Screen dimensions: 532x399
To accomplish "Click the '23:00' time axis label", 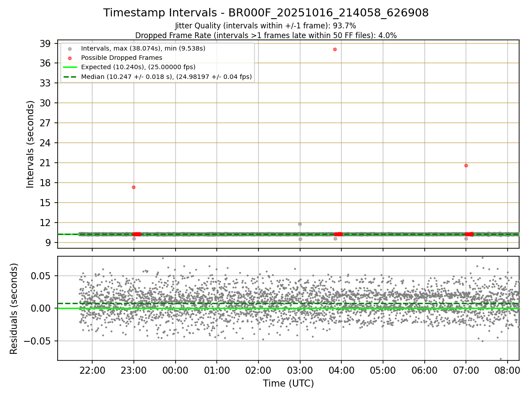I will [134, 370].
